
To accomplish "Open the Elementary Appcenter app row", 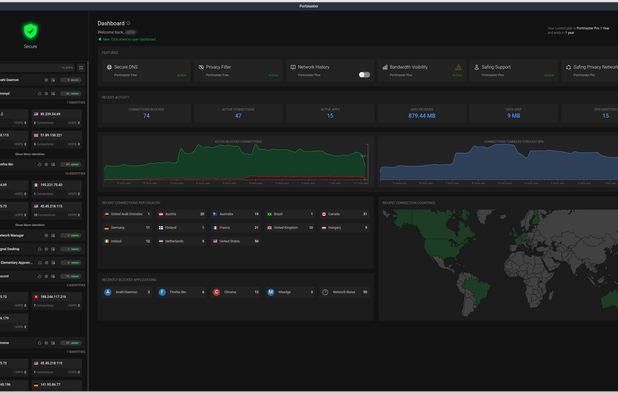I will point(42,263).
